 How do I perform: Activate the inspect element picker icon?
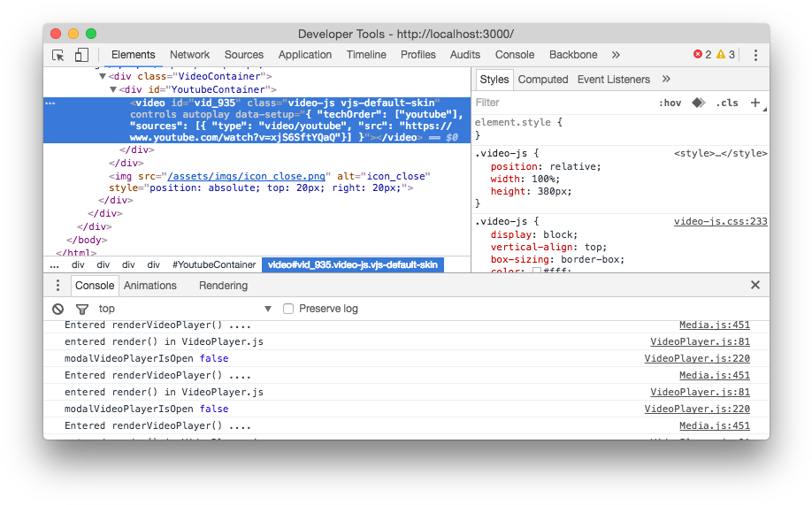click(58, 55)
